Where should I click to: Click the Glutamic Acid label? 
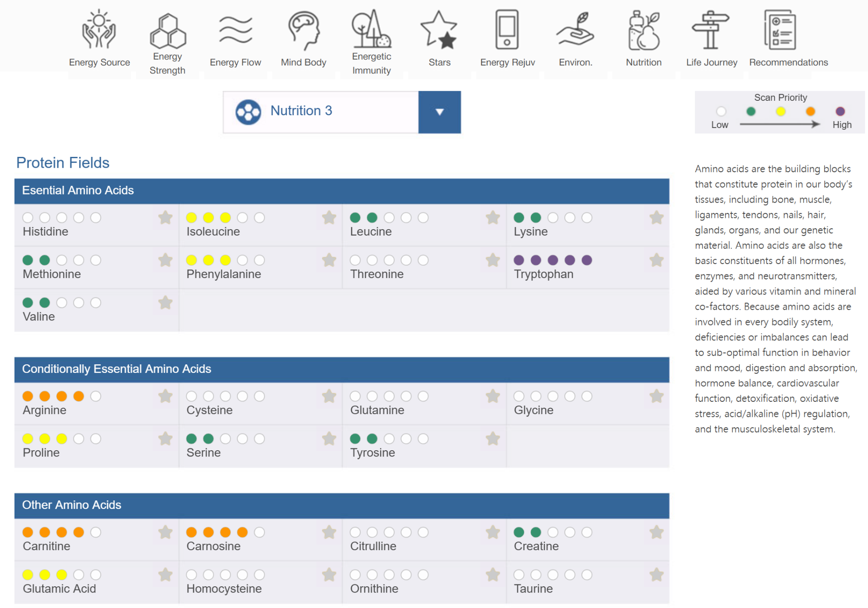point(59,589)
